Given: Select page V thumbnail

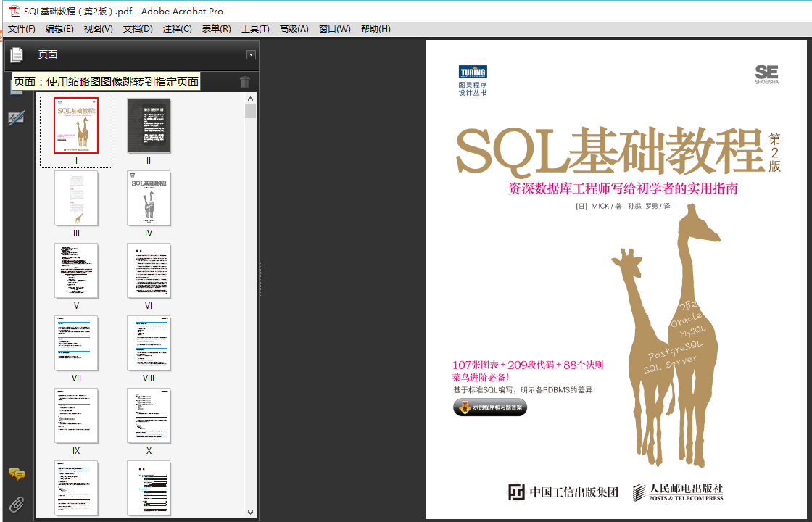Looking at the screenshot, I should (x=76, y=271).
